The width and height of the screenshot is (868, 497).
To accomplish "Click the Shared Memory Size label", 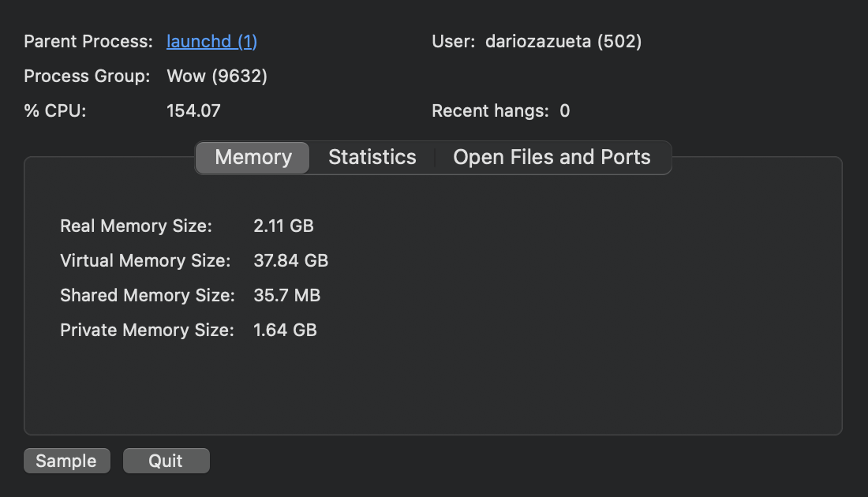I will [x=148, y=296].
